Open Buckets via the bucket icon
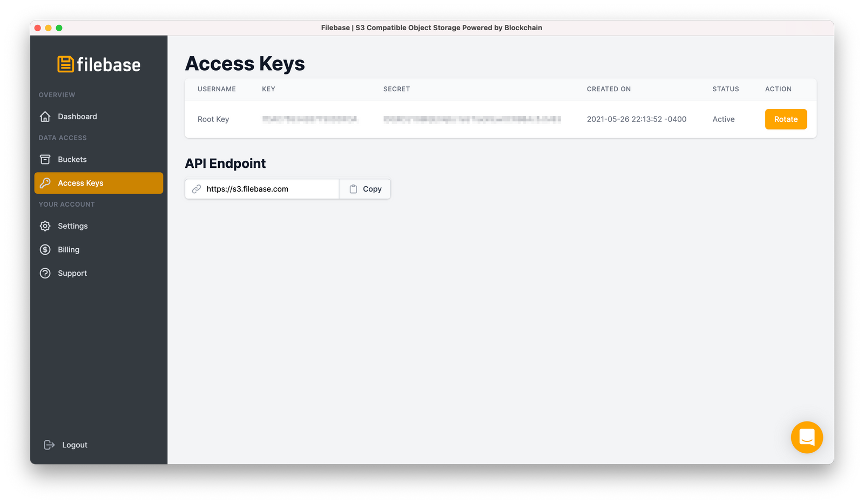 [45, 159]
